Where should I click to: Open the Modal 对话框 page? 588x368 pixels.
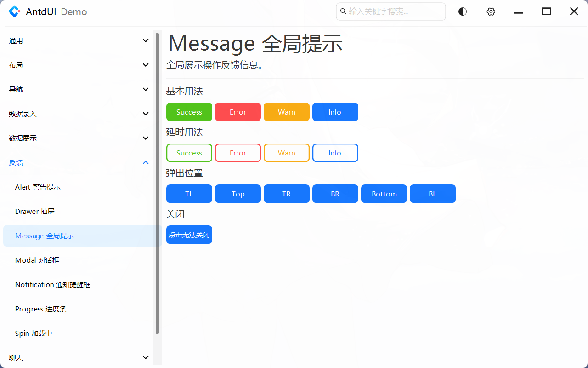tap(37, 260)
